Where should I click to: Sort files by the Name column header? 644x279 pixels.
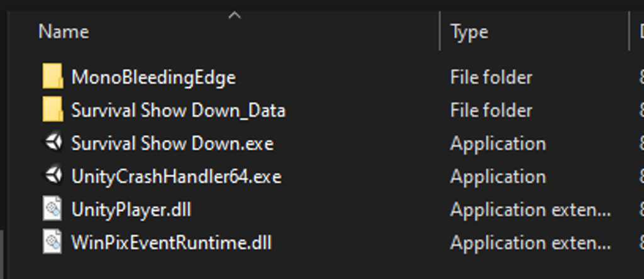(64, 31)
